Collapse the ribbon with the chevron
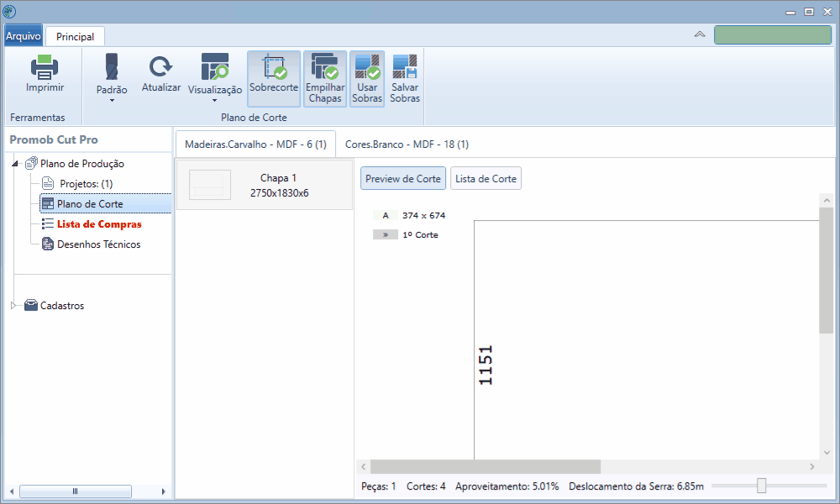 click(x=700, y=34)
